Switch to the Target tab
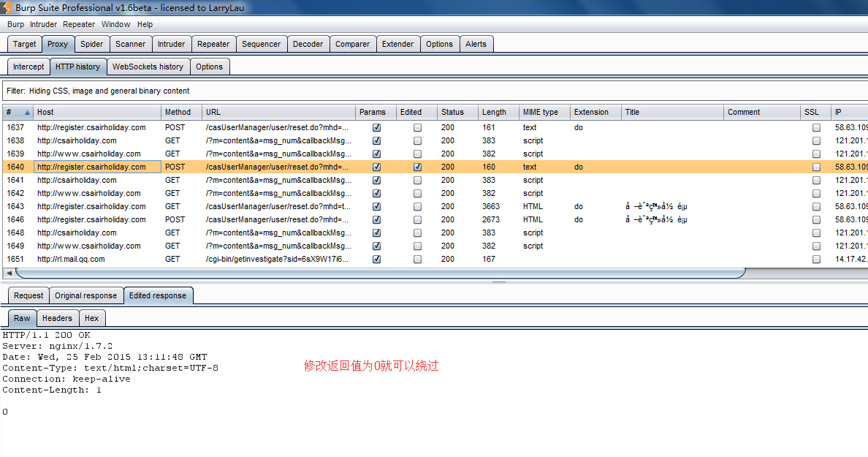Viewport: 868px width, 457px height. click(24, 45)
